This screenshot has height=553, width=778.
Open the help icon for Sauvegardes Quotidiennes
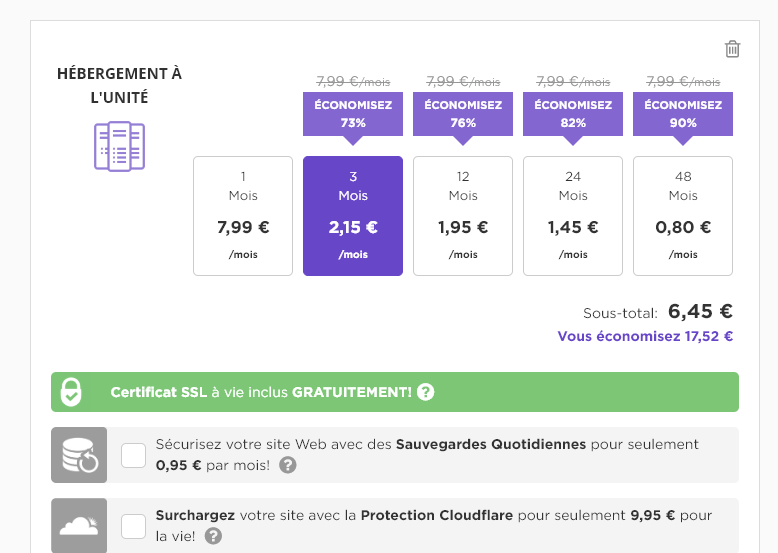(x=288, y=465)
